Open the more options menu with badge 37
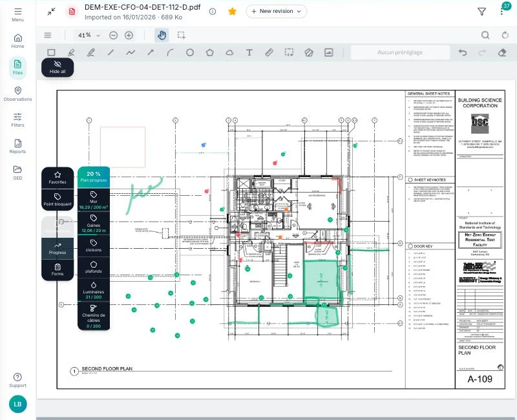This screenshot has height=420, width=517. pos(502,12)
